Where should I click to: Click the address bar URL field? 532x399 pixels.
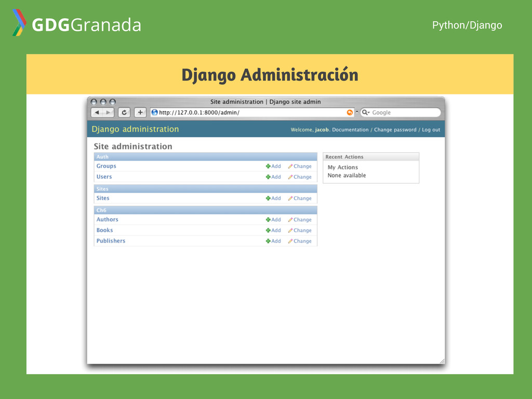point(252,112)
